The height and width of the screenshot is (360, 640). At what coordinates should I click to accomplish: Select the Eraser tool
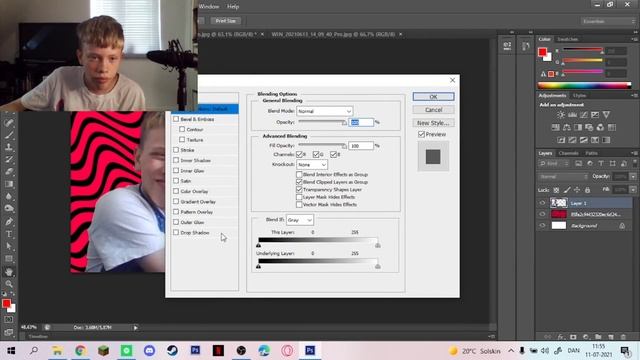pyautogui.click(x=9, y=171)
